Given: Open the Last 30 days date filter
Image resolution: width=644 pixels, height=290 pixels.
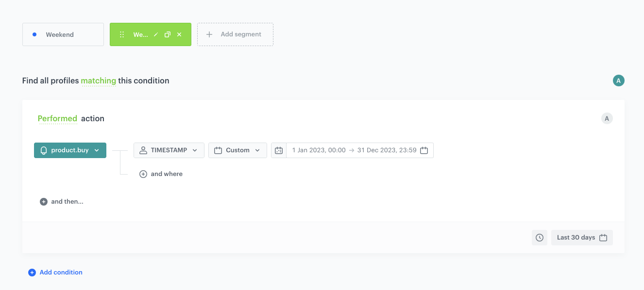Looking at the screenshot, I should [x=582, y=238].
